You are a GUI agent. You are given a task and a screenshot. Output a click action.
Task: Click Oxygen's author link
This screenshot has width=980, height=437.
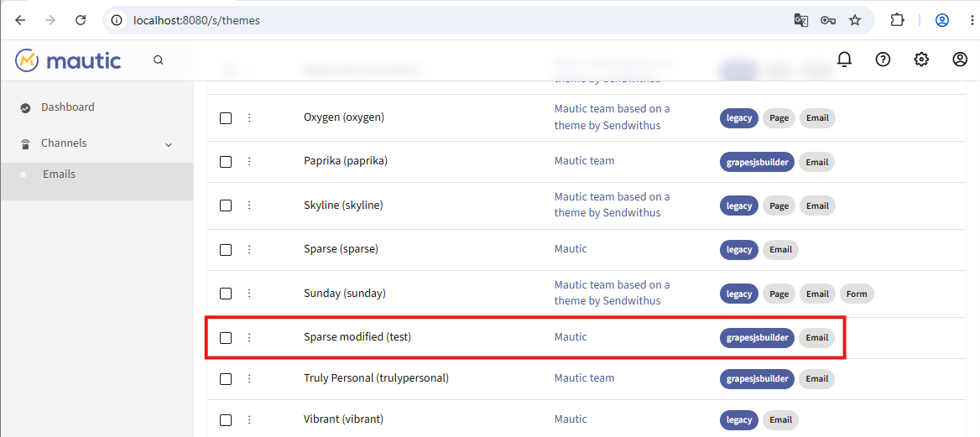pos(612,117)
